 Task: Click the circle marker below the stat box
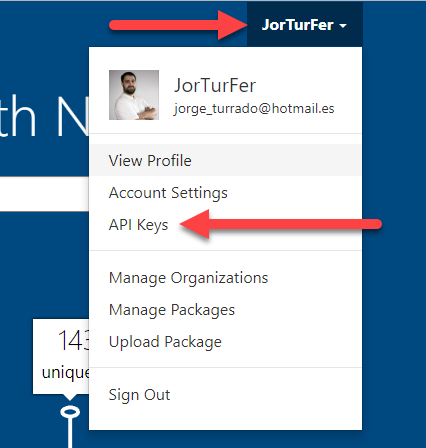(70, 412)
